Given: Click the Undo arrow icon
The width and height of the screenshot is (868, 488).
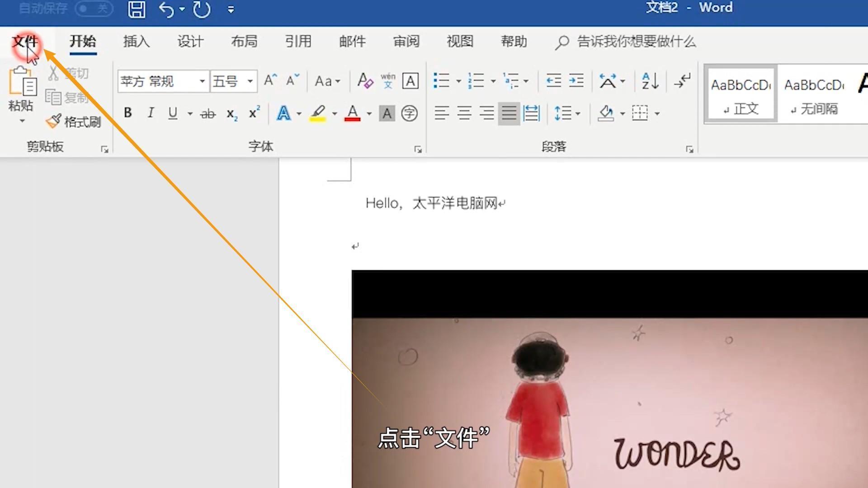Looking at the screenshot, I should 166,9.
